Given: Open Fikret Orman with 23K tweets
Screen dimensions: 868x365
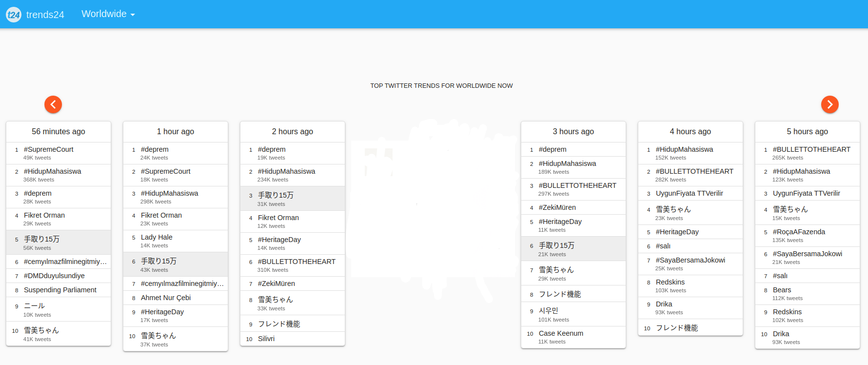Looking at the screenshot, I should pos(161,215).
